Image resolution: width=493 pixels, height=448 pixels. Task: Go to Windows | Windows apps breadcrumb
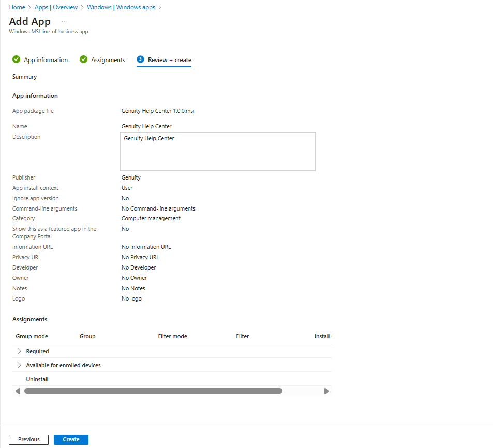click(x=121, y=7)
